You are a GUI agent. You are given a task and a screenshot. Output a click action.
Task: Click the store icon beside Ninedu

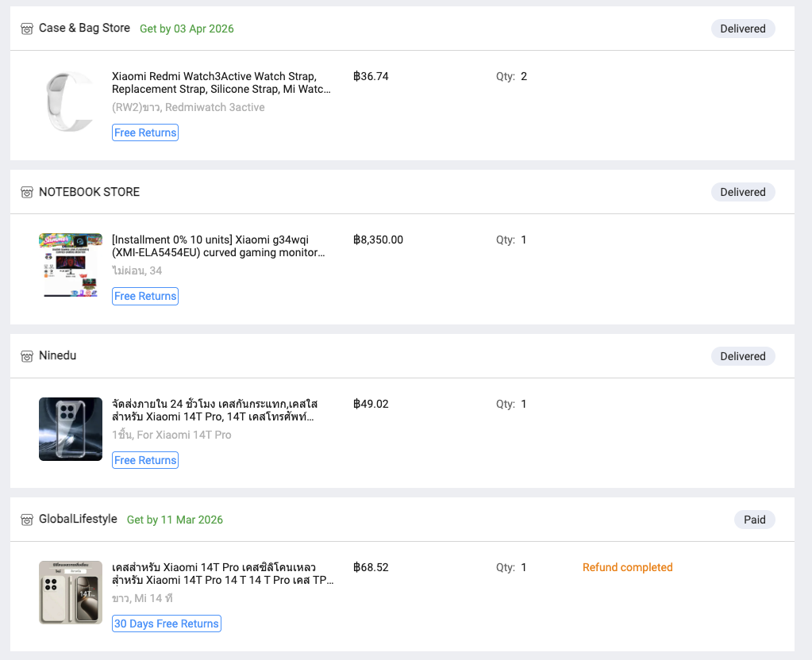(x=27, y=356)
